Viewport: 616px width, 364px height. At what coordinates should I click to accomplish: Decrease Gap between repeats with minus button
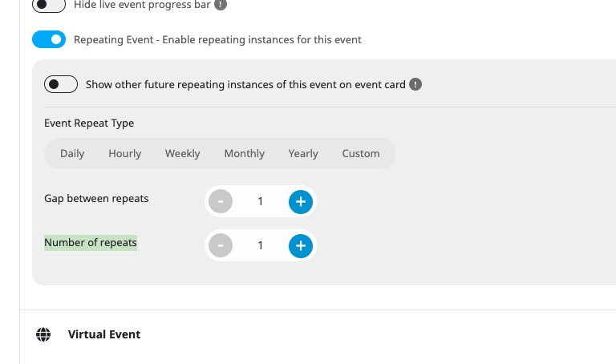pyautogui.click(x=221, y=202)
